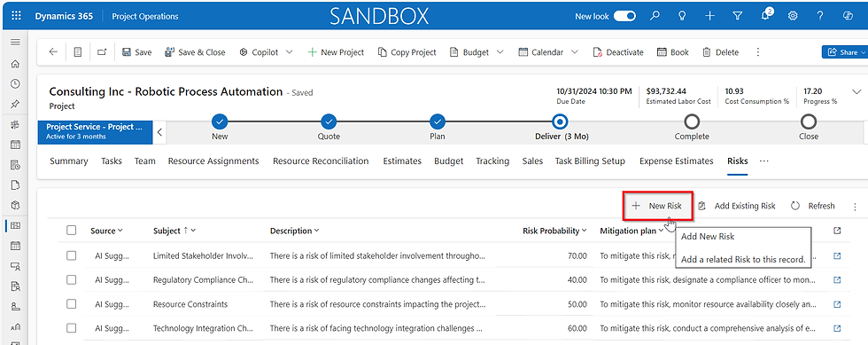Viewport: 868px width, 345px height.
Task: Open Regulatory Compliance row pop-out icon
Action: (x=837, y=279)
